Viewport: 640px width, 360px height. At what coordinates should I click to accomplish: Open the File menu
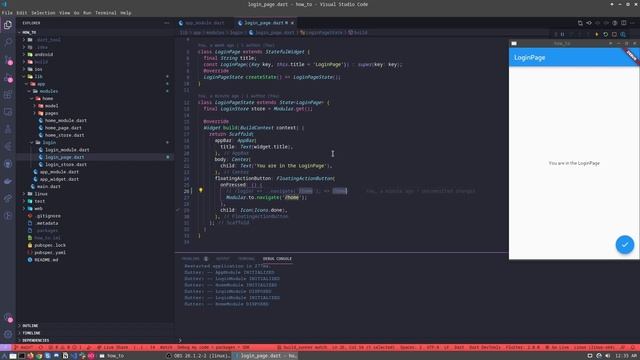[x=7, y=13]
